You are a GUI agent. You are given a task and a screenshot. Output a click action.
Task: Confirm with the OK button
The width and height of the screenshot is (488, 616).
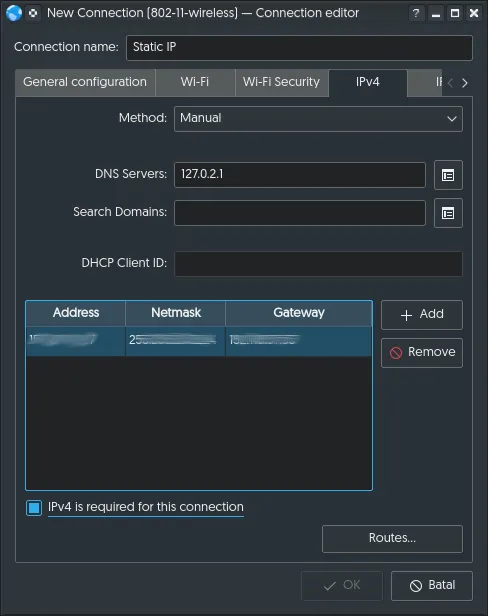pos(342,586)
